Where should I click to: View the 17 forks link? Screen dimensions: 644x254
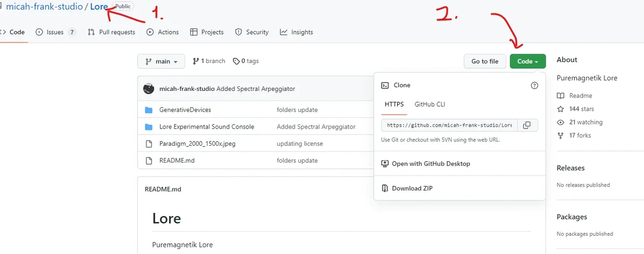(x=574, y=135)
